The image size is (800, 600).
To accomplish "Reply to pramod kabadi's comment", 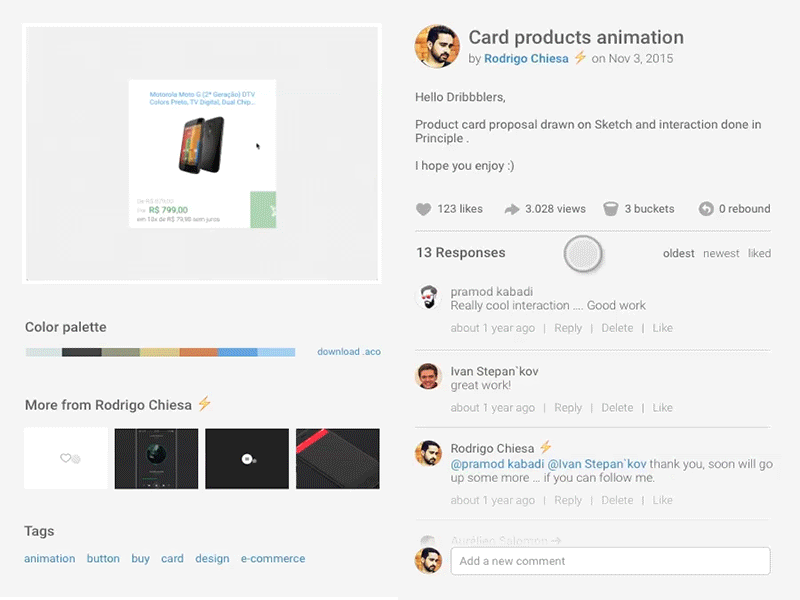I will pyautogui.click(x=568, y=328).
